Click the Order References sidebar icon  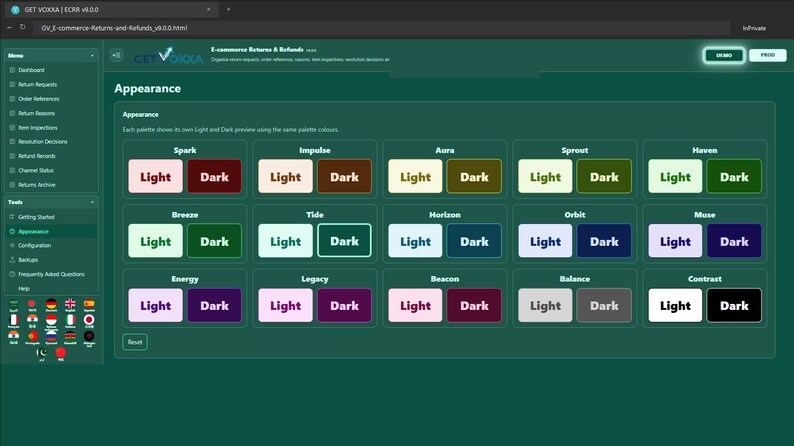(x=12, y=99)
